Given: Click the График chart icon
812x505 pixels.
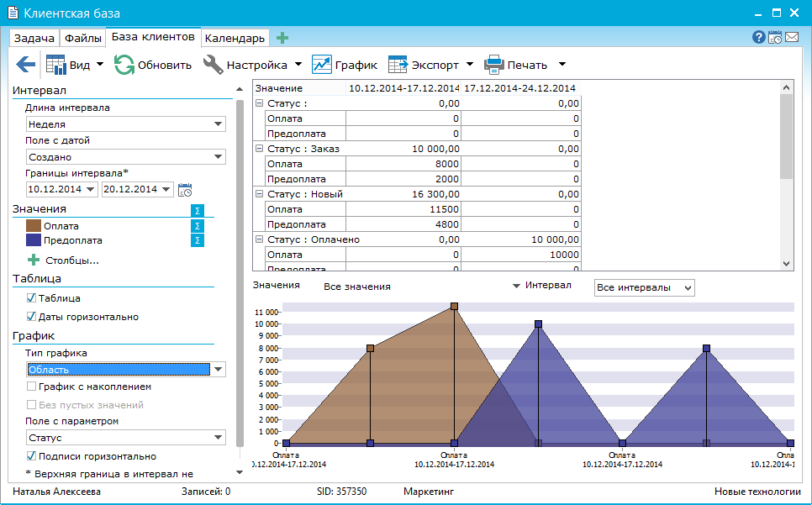Looking at the screenshot, I should tap(321, 65).
